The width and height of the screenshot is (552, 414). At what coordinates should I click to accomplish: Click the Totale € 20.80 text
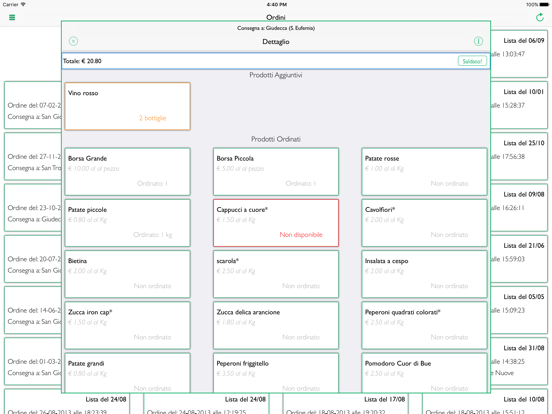coord(82,61)
